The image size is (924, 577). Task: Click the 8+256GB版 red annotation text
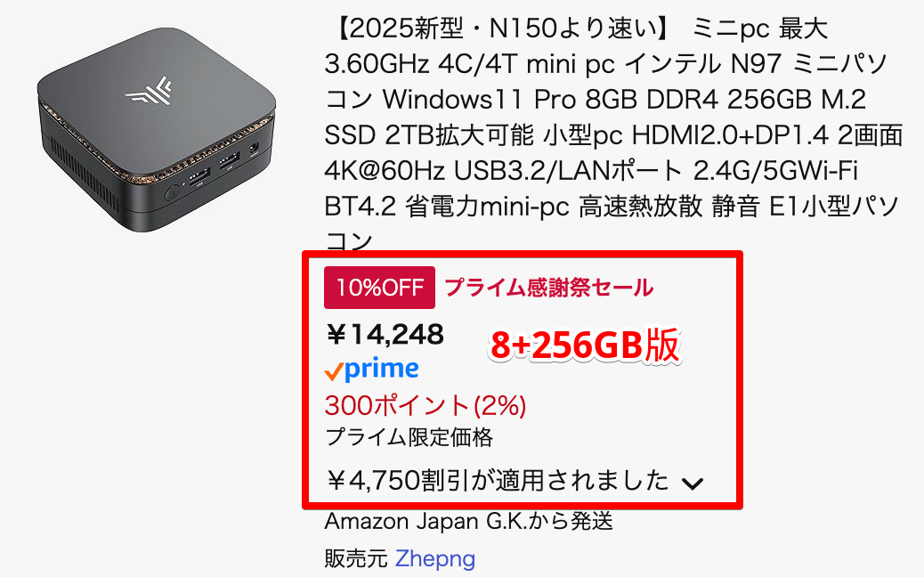pos(585,345)
